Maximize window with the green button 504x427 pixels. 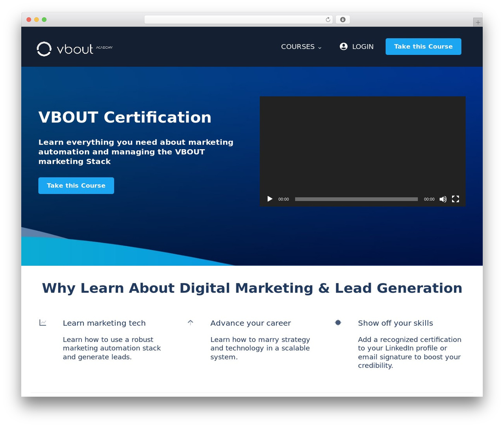pyautogui.click(x=44, y=20)
